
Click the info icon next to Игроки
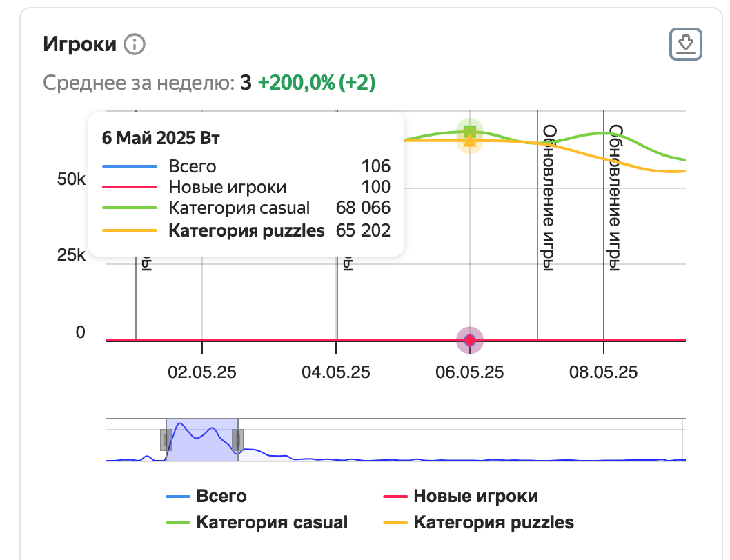pyautogui.click(x=135, y=45)
